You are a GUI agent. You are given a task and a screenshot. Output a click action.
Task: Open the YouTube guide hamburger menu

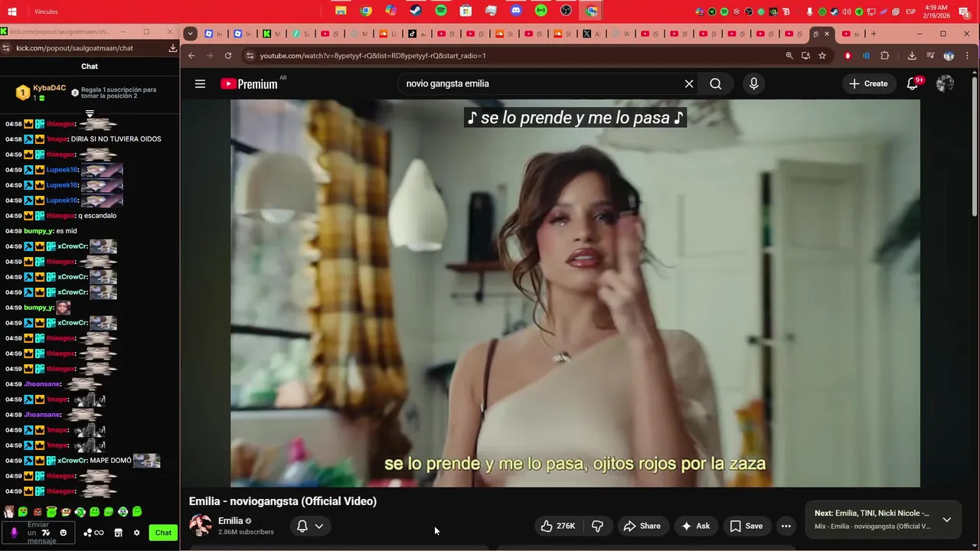tap(200, 83)
